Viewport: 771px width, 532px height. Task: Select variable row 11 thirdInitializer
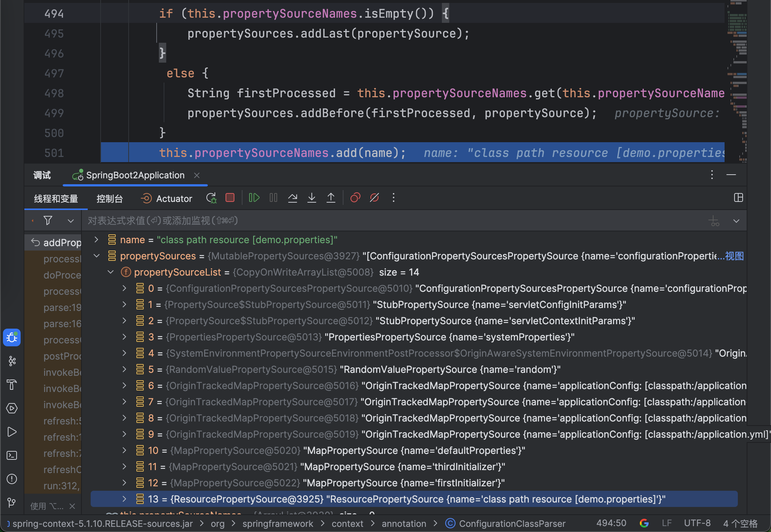414,467
